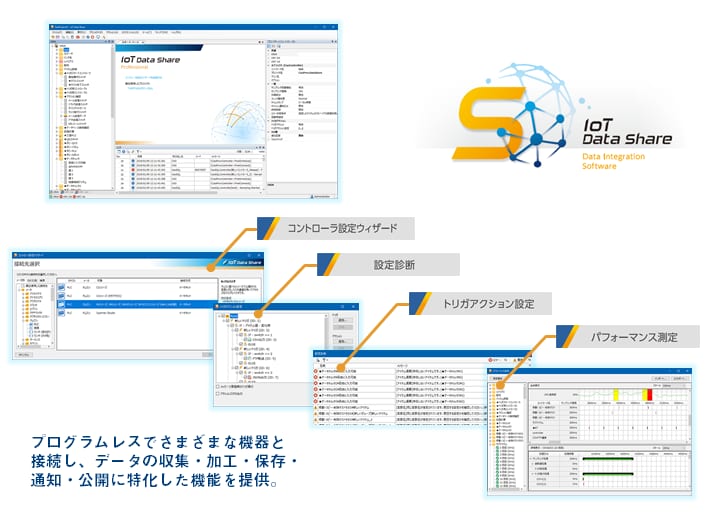Click the IoT Data Share logo
708x520 pixels.
(x=564, y=118)
